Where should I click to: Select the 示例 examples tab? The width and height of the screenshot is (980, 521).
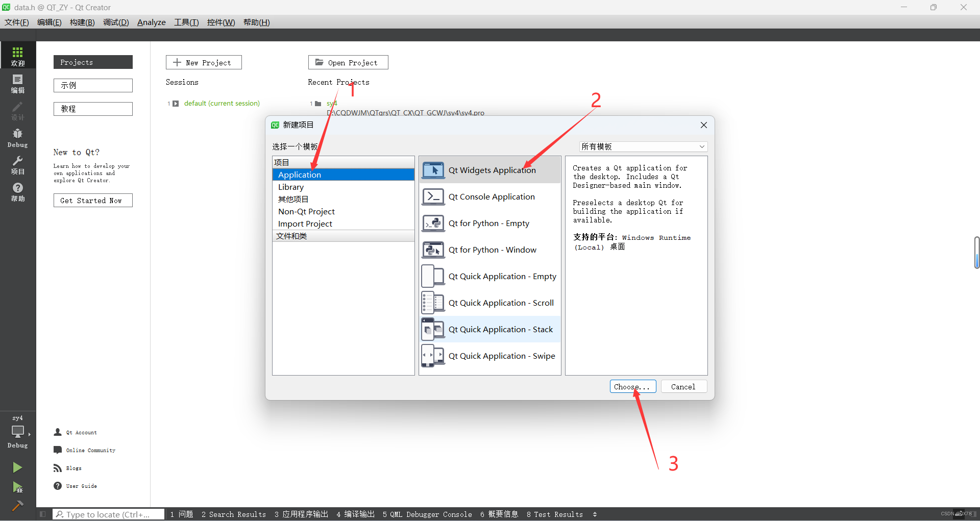93,85
